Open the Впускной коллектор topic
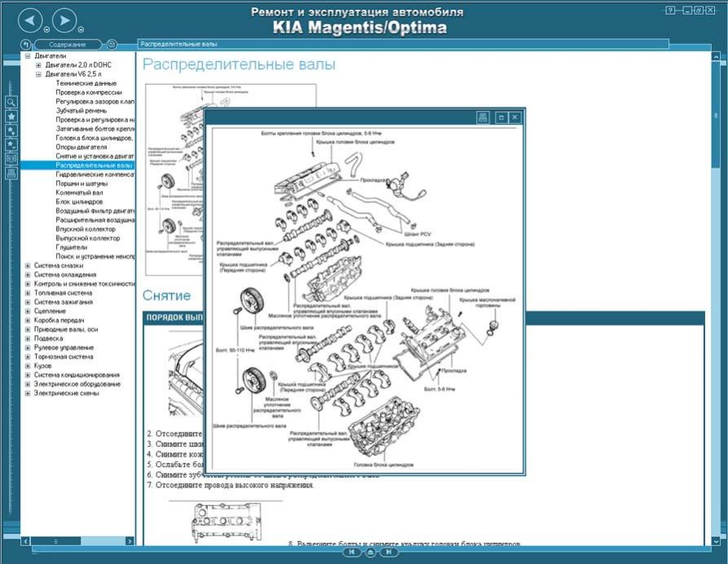The height and width of the screenshot is (564, 728). [x=86, y=229]
